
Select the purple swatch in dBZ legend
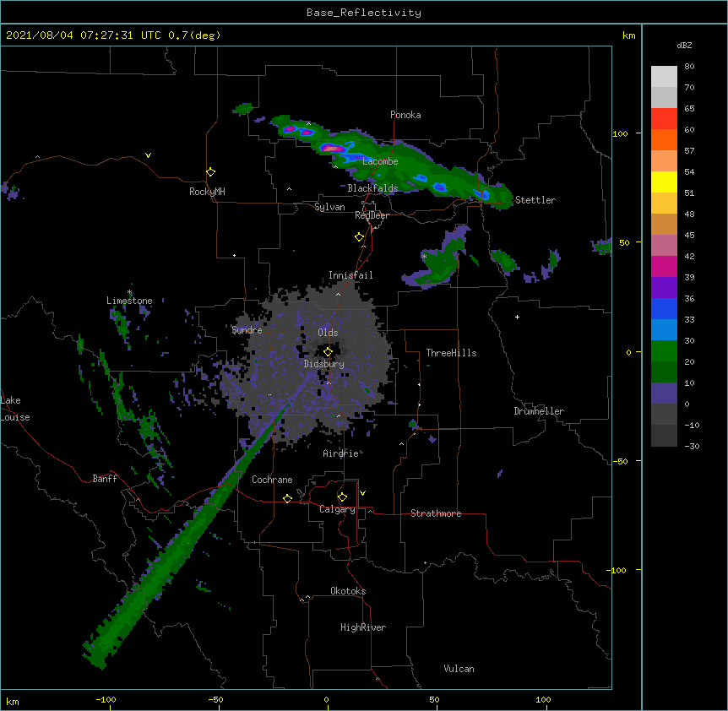(664, 287)
